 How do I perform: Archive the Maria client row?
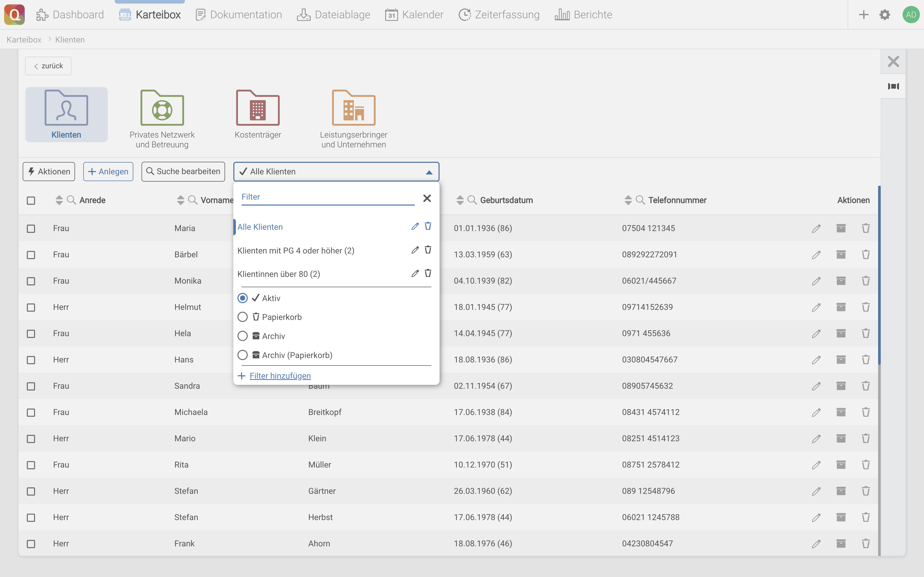(x=841, y=228)
